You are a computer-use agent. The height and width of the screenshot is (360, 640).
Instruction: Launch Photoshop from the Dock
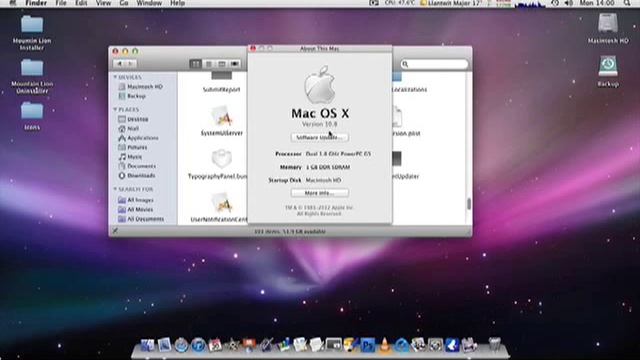pos(368,345)
